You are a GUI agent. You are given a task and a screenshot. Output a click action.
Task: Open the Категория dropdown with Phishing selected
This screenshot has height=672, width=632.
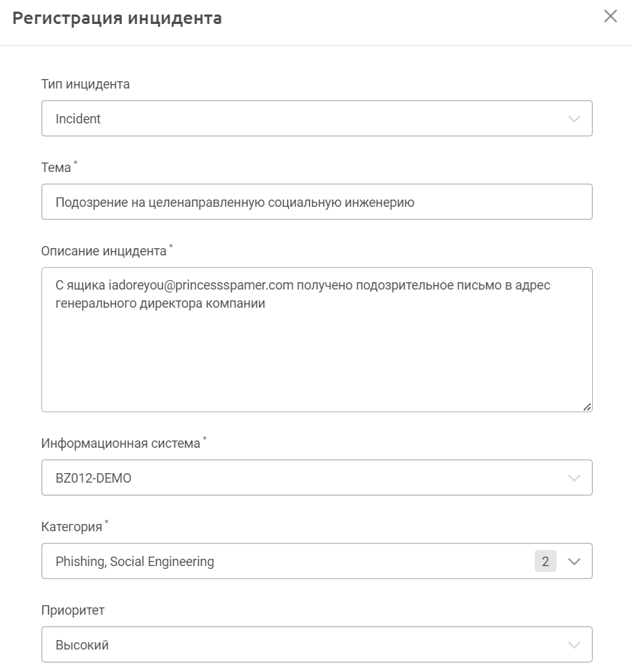(290, 561)
